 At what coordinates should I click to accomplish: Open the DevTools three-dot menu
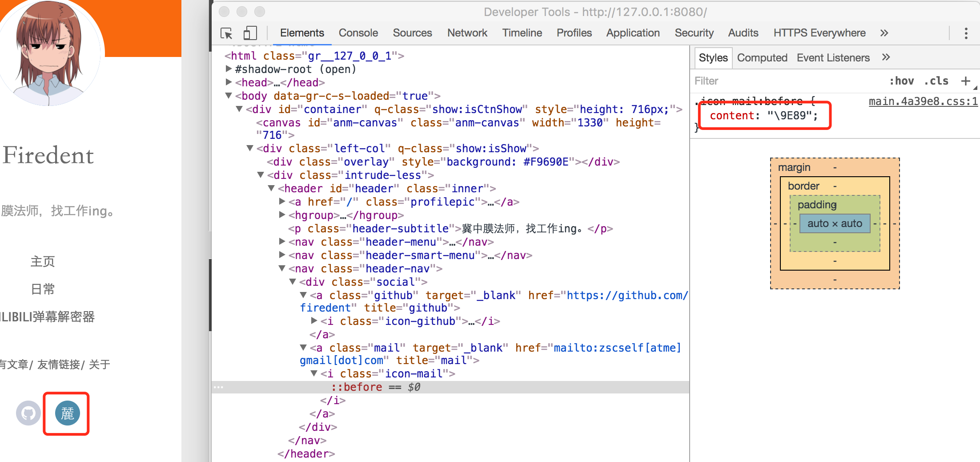[966, 33]
